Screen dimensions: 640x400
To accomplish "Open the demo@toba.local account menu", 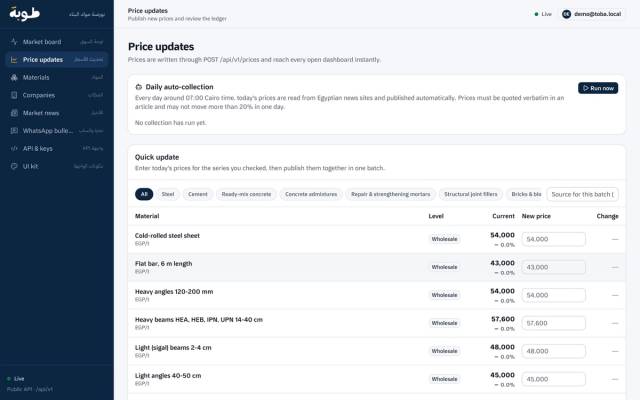I will click(591, 14).
